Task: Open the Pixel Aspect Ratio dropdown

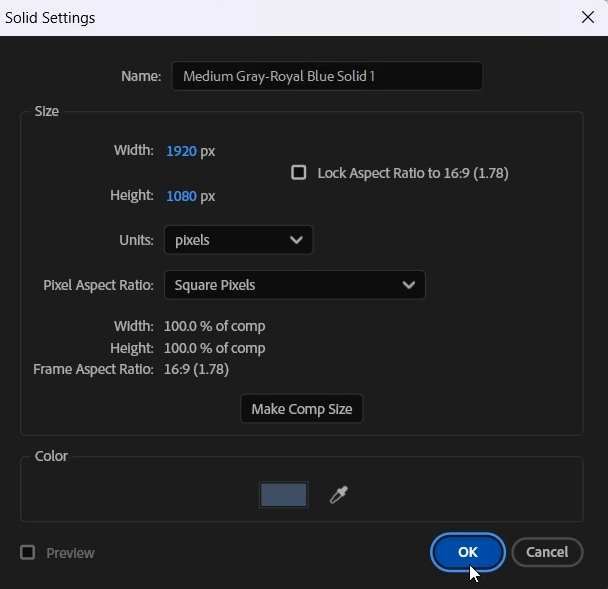Action: 295,285
